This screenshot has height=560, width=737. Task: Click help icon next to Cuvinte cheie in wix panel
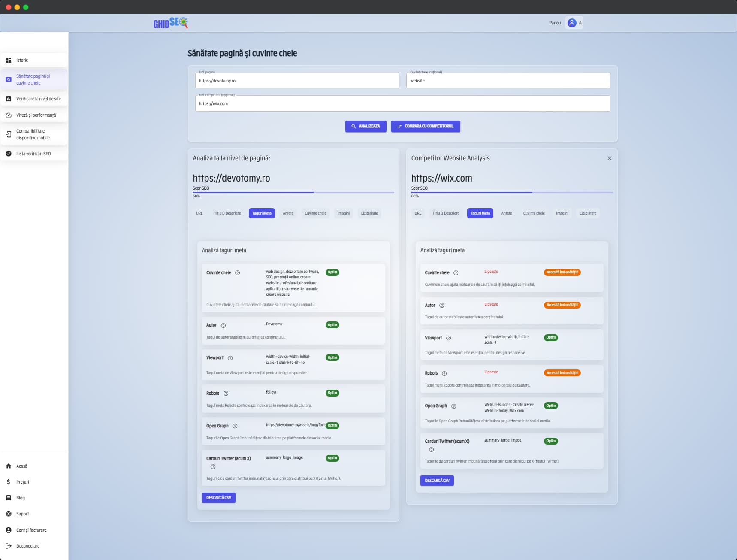(x=456, y=273)
